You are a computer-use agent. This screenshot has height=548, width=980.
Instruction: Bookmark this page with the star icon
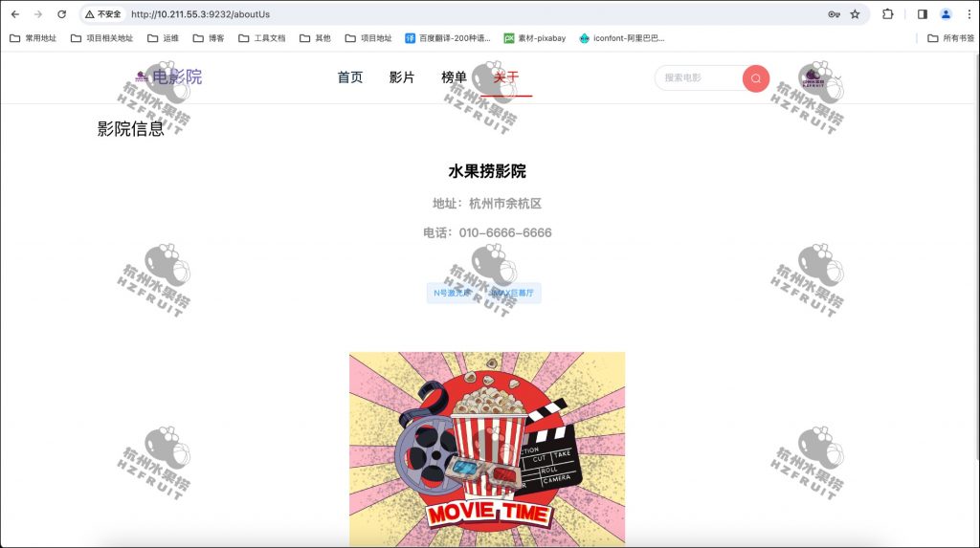pyautogui.click(x=855, y=13)
